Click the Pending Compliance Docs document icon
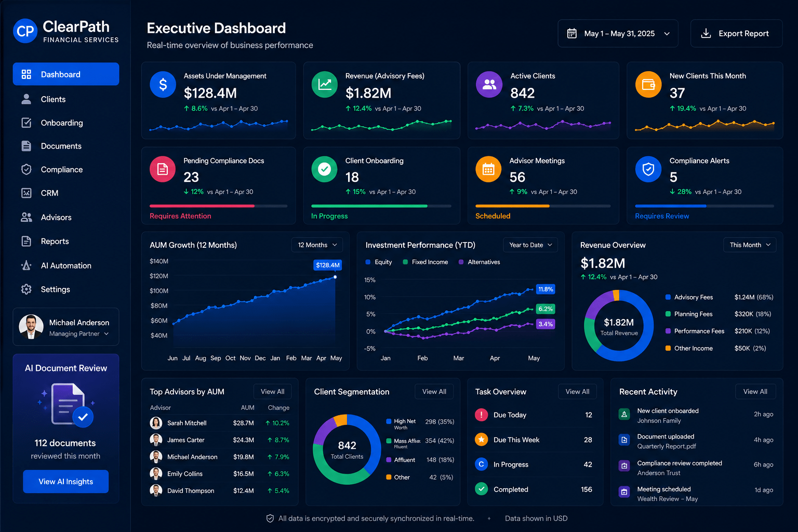This screenshot has height=532, width=798. (x=163, y=169)
